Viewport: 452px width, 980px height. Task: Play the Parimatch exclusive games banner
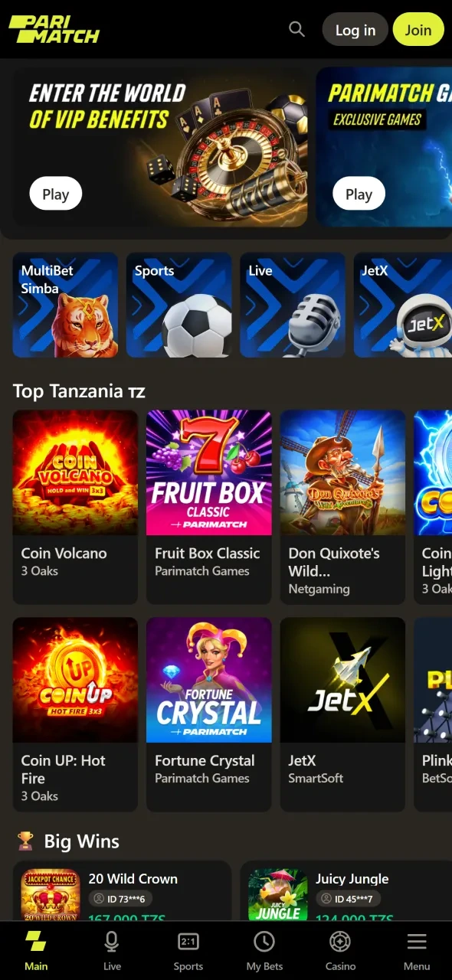(359, 194)
